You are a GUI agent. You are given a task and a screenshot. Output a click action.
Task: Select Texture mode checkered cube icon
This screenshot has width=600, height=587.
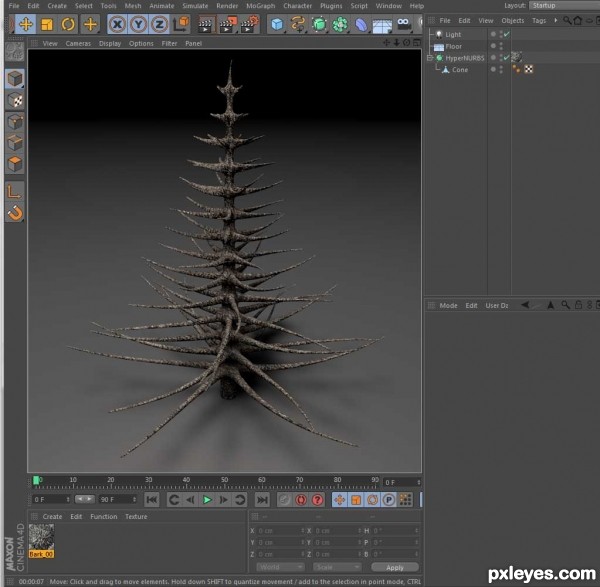point(15,101)
